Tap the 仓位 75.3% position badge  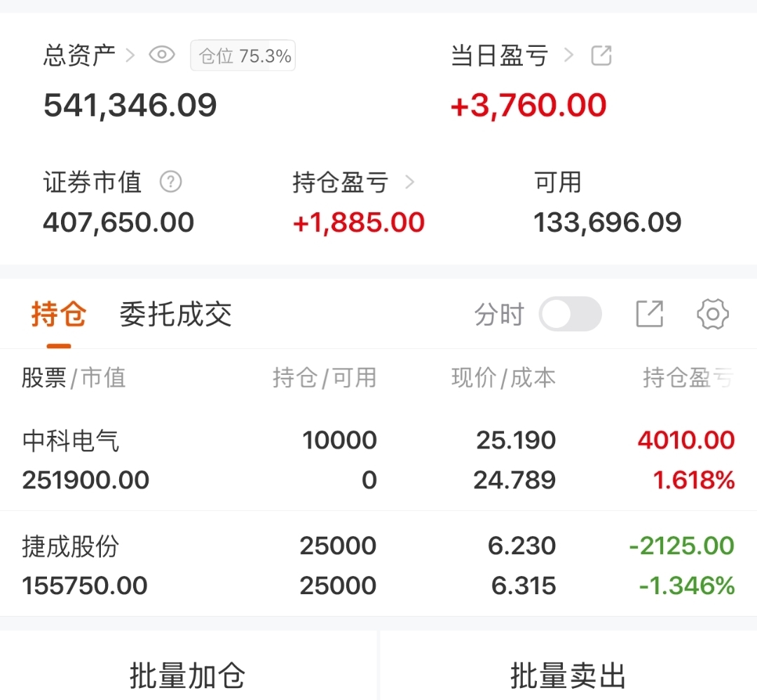(243, 56)
